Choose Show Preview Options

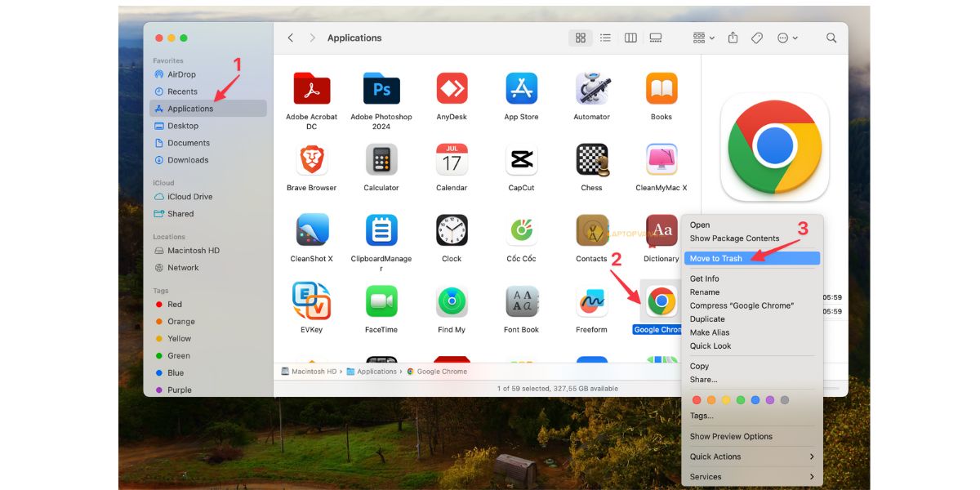pyautogui.click(x=752, y=436)
